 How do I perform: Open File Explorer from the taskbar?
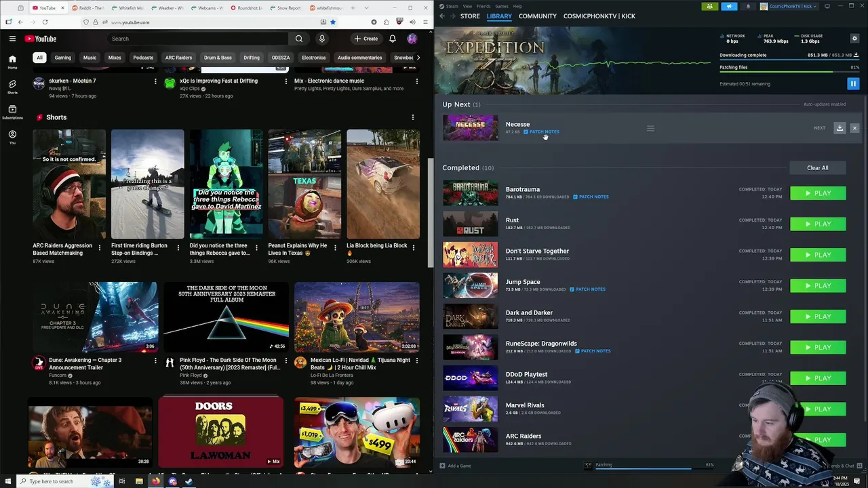139,481
